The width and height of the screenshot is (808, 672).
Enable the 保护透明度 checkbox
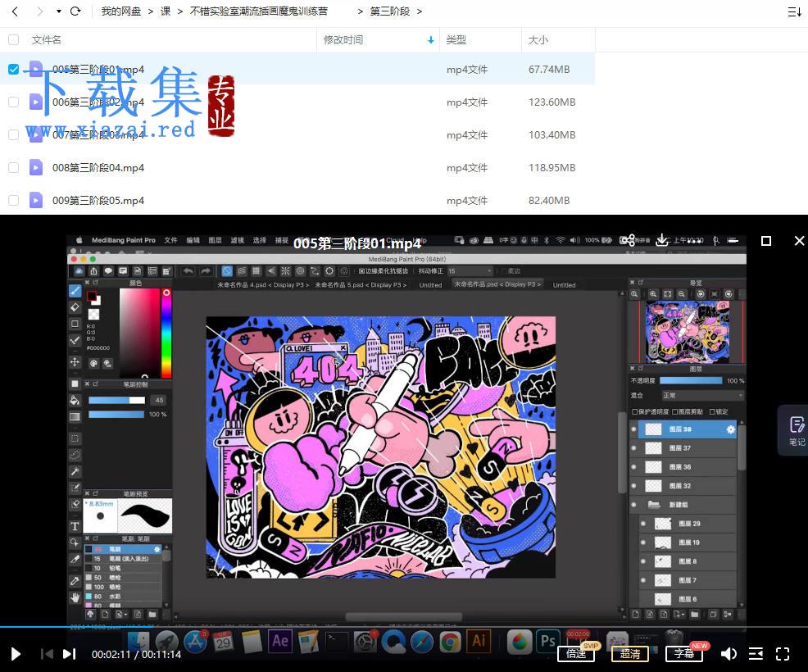coord(635,411)
